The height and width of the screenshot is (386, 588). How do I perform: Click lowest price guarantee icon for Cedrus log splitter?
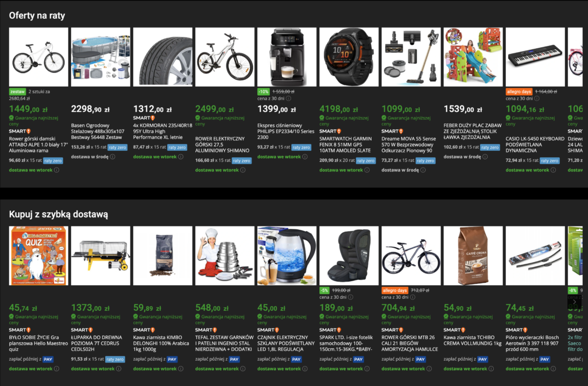coord(74,317)
